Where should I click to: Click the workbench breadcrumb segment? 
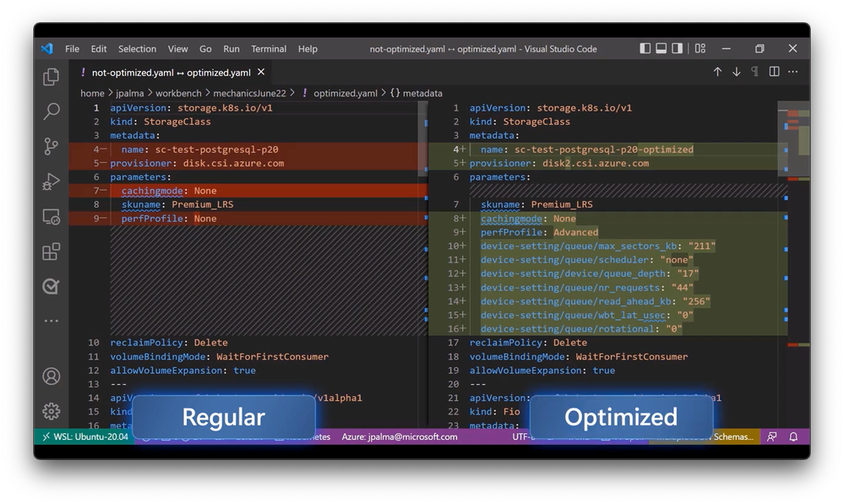pyautogui.click(x=178, y=93)
